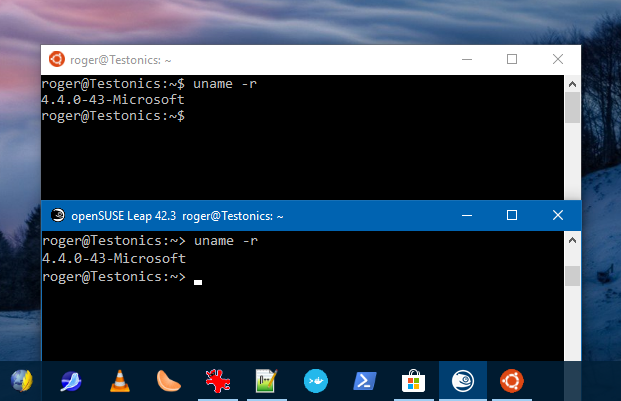621x401 pixels.
Task: Click scrollbar thumb in Ubuntu terminal
Action: pyautogui.click(x=572, y=108)
